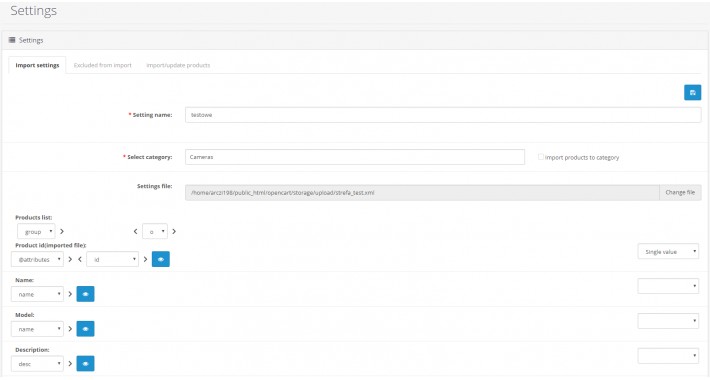Screen dimensions: 710x380
Task: Open the empty dropdown in Name row
Action: [x=668, y=286]
